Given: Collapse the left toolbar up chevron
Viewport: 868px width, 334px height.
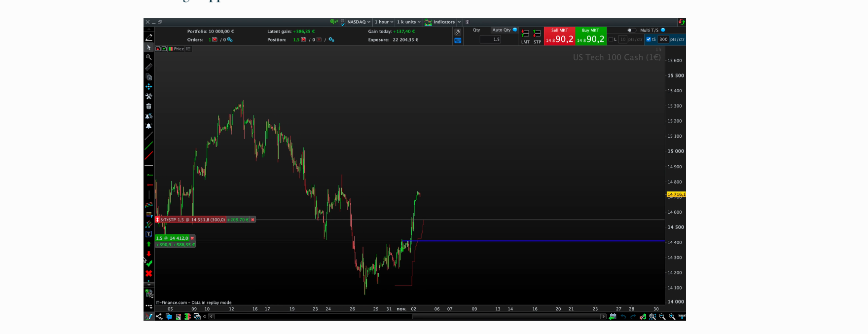Looking at the screenshot, I should 148,29.
